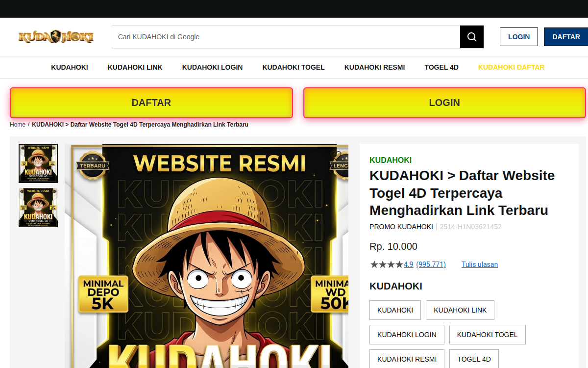The width and height of the screenshot is (588, 368).
Task: Open the yellow KUDAHOKI DAFTAR nav item
Action: tap(511, 67)
